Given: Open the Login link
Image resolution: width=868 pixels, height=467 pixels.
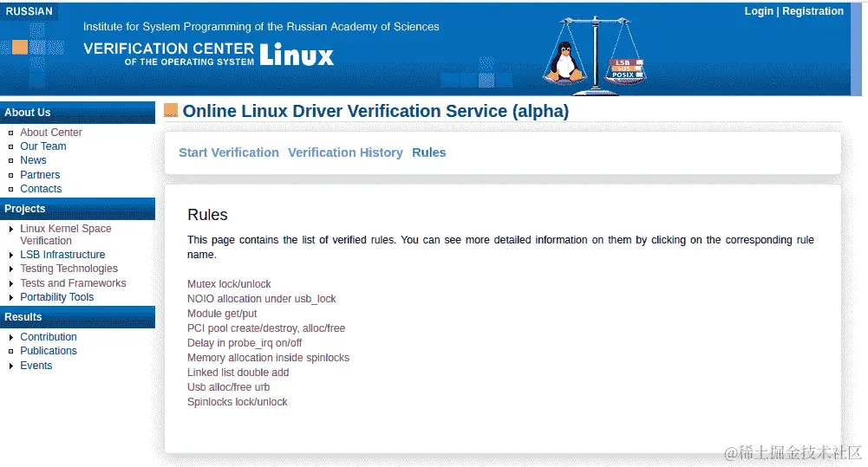Looking at the screenshot, I should [x=759, y=11].
